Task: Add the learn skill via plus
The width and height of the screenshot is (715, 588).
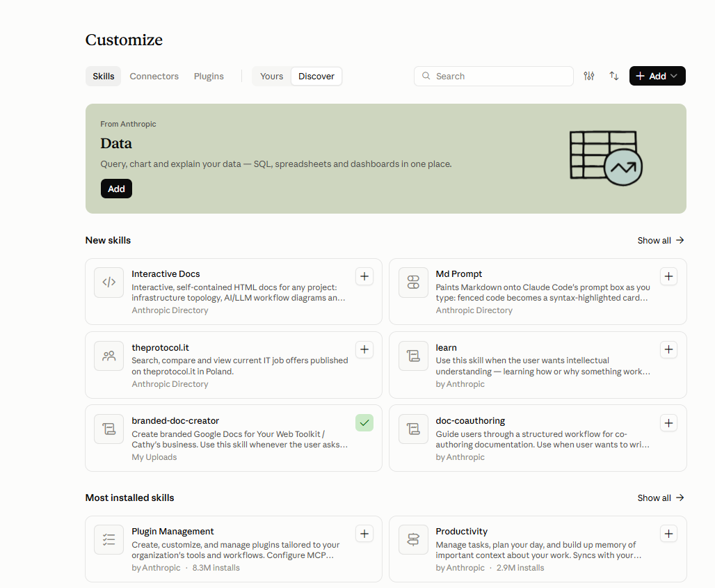Action: click(x=668, y=350)
